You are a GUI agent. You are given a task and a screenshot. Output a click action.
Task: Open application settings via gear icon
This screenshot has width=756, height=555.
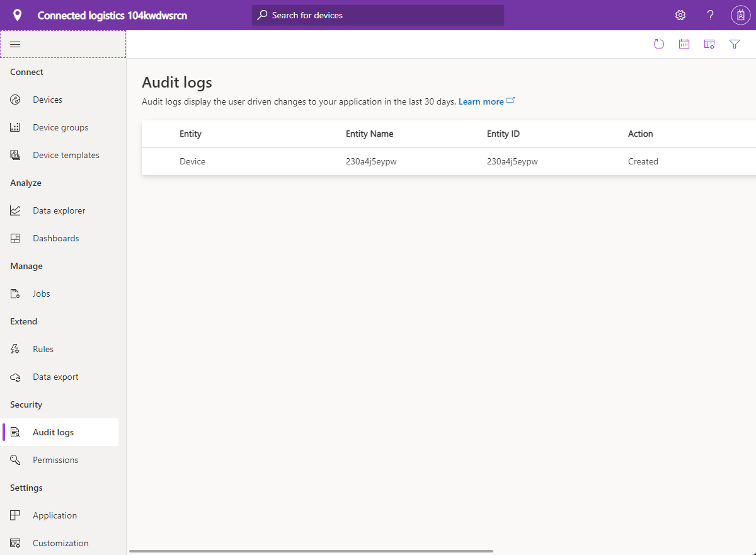[x=680, y=14]
